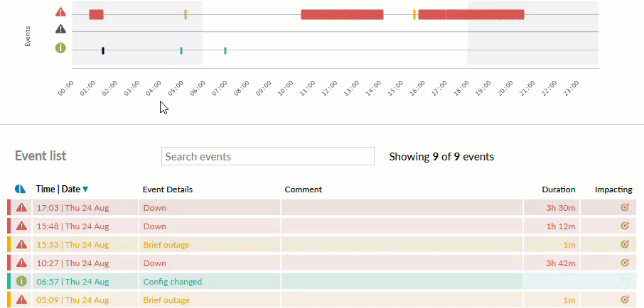The width and height of the screenshot is (644, 308).
Task: Click the Impacting column header
Action: tap(613, 189)
